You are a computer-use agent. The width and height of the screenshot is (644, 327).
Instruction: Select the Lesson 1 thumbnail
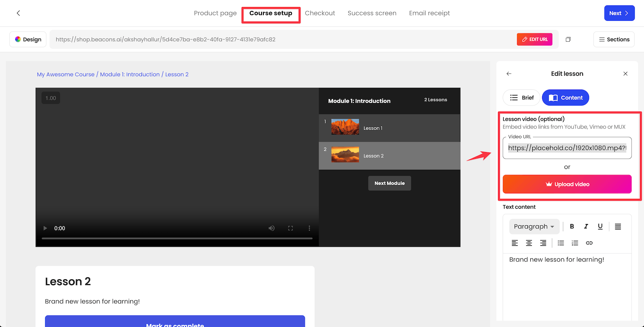click(345, 127)
